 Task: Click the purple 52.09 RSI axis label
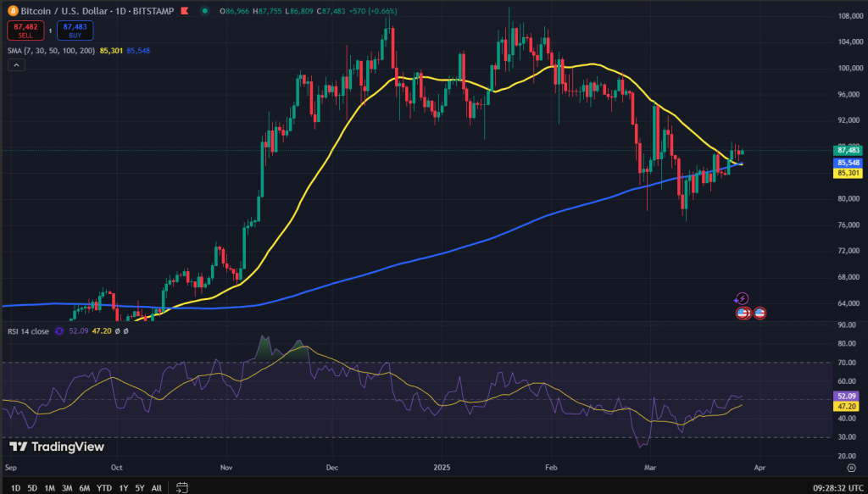(848, 396)
